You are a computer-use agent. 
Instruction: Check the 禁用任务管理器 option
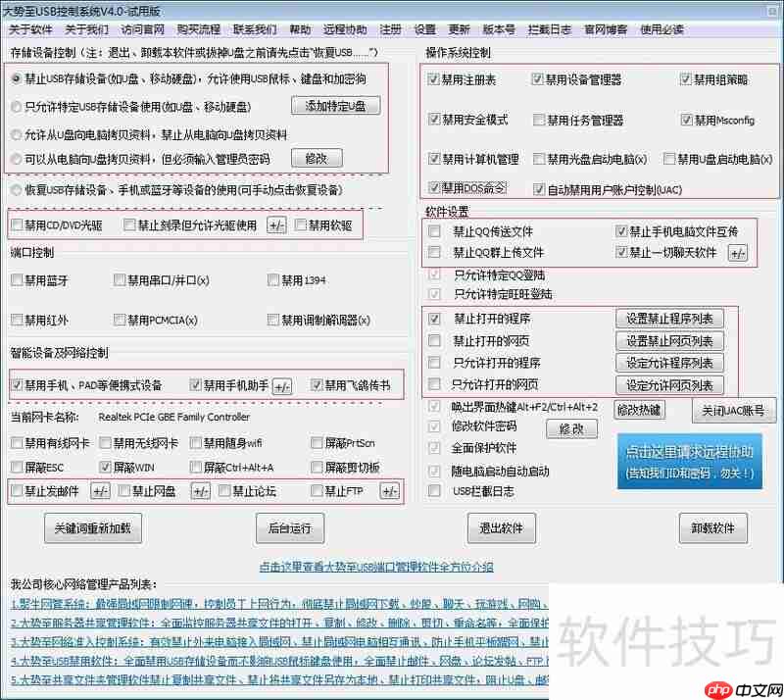537,120
